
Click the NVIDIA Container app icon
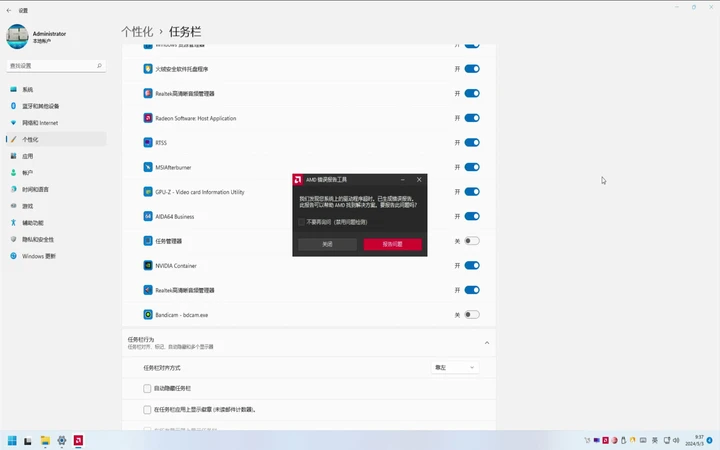pyautogui.click(x=148, y=265)
